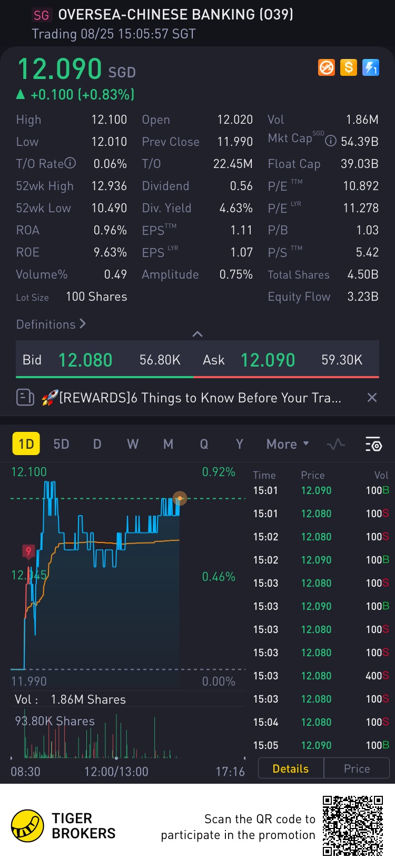Tap the 93.80K Shares volume label
This screenshot has width=395, height=868.
(55, 721)
